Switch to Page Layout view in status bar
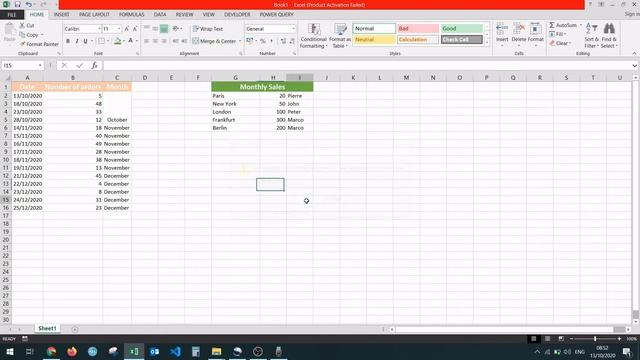This screenshot has height=360, width=640. 547,339
